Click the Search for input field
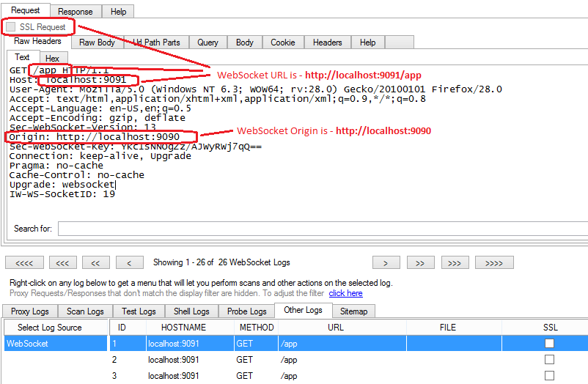Image resolution: width=588 pixels, height=384 pixels. pos(323,229)
